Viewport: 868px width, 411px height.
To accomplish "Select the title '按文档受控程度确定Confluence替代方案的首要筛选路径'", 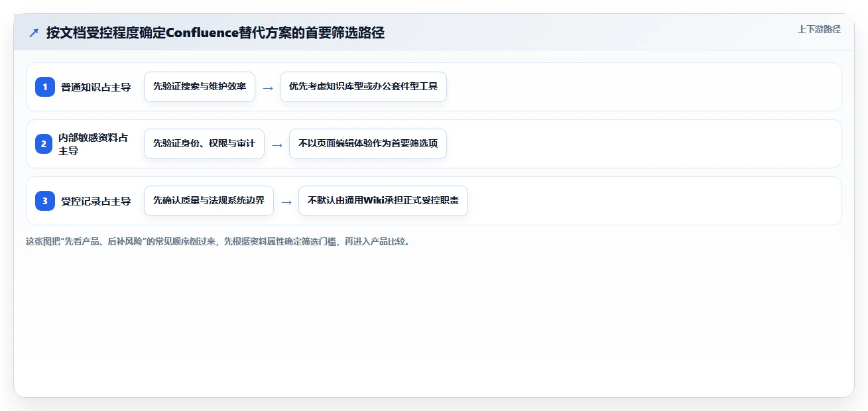I will (x=216, y=32).
